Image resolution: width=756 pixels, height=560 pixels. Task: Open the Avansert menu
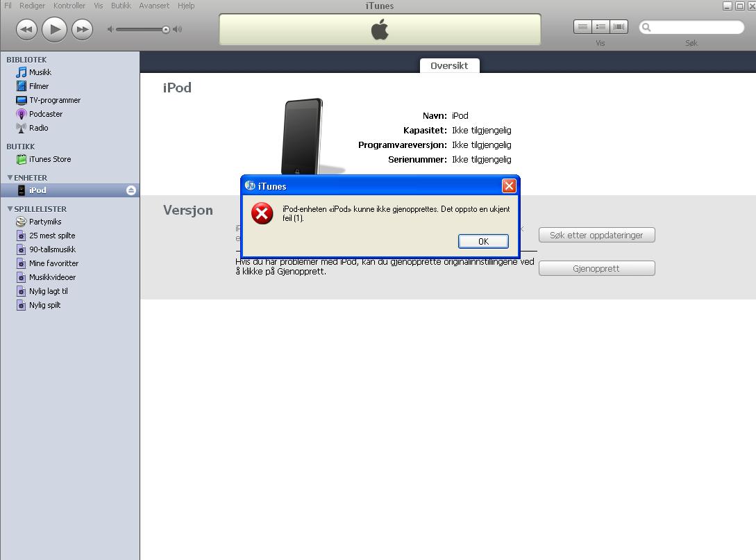pyautogui.click(x=154, y=6)
